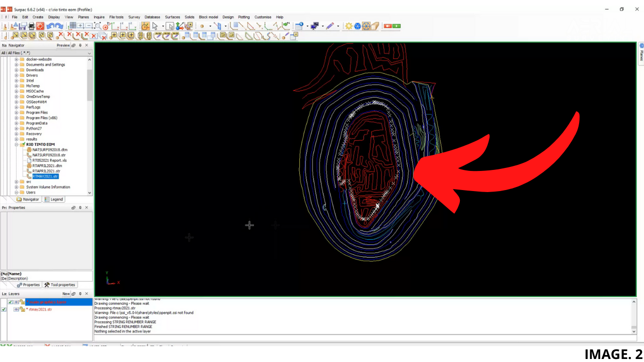Click the orange snap mode icon

click(145, 26)
